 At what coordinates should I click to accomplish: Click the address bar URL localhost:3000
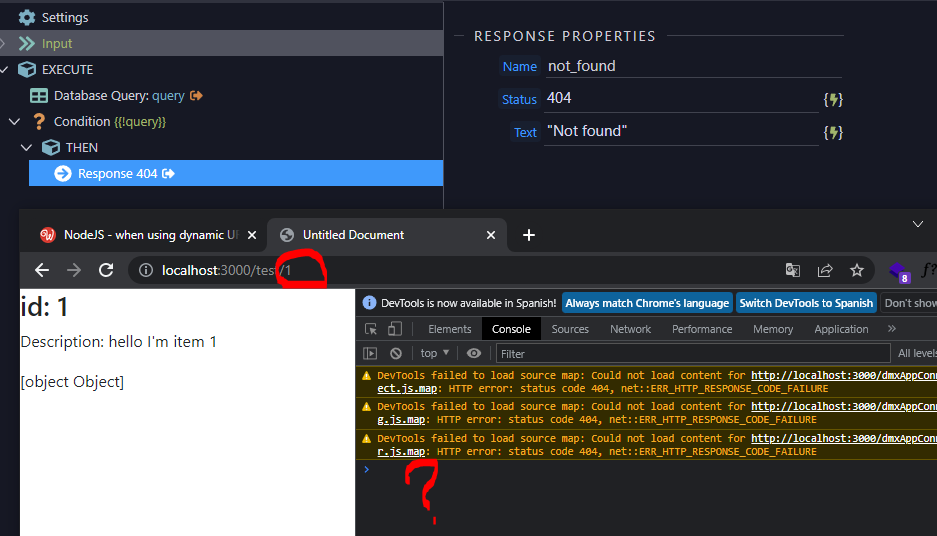pyautogui.click(x=226, y=270)
